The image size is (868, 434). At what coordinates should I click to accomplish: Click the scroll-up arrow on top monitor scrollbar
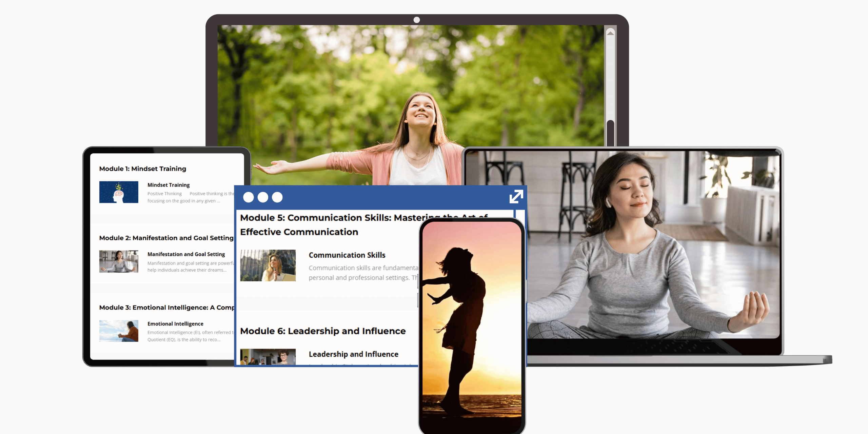pyautogui.click(x=610, y=33)
